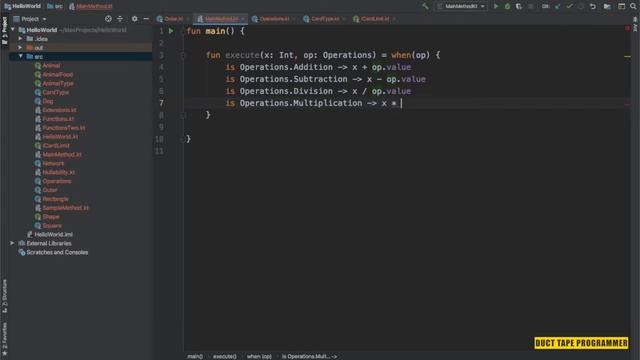640x360 pixels.
Task: Expand the .idea folder
Action: coord(20,39)
